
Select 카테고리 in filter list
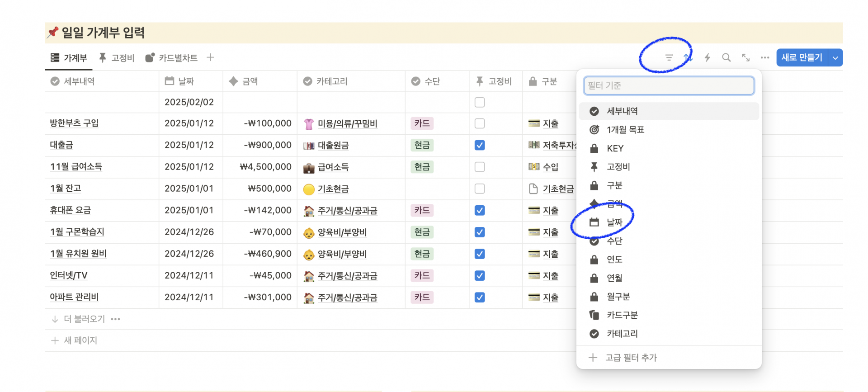coord(669,334)
